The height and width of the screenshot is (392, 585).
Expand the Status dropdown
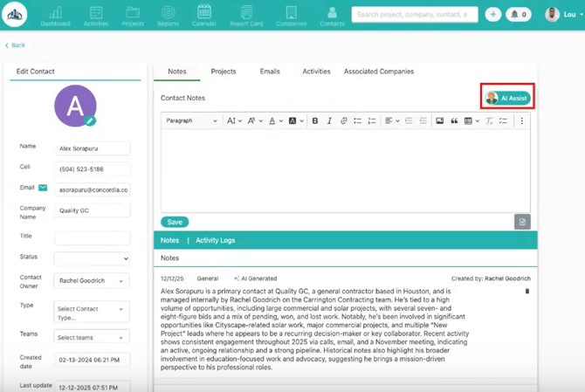tap(92, 258)
